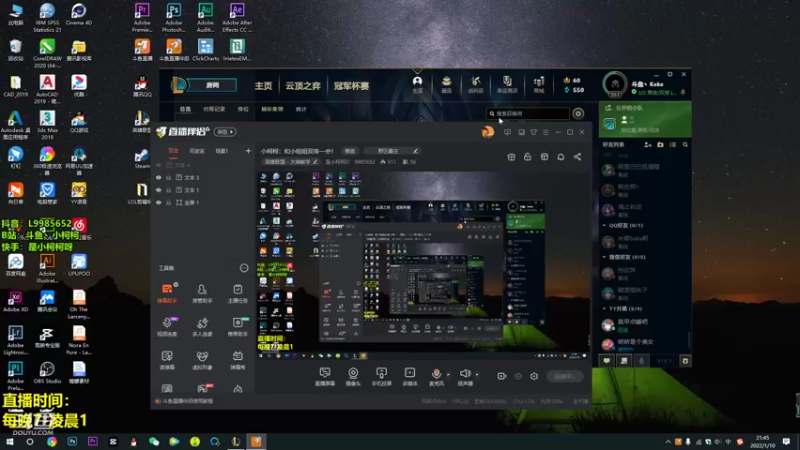Screen dimensions: 800x450
Task: Toggle the preview eye icon in the bottom bar
Action: [x=518, y=376]
